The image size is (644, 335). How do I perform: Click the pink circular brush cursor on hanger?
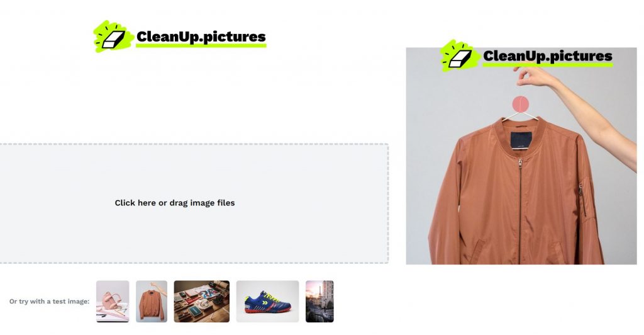coord(520,104)
